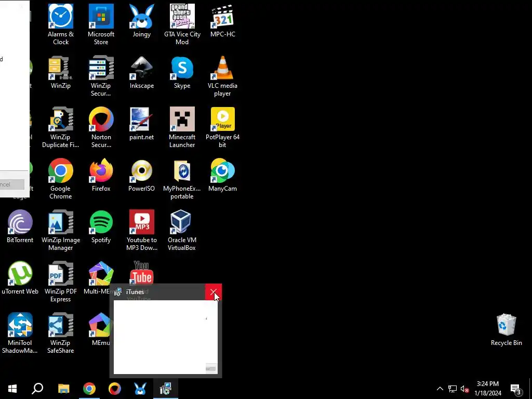Image resolution: width=532 pixels, height=399 pixels.
Task: Select the uTorrent Web desktop icon
Action: [x=20, y=278]
